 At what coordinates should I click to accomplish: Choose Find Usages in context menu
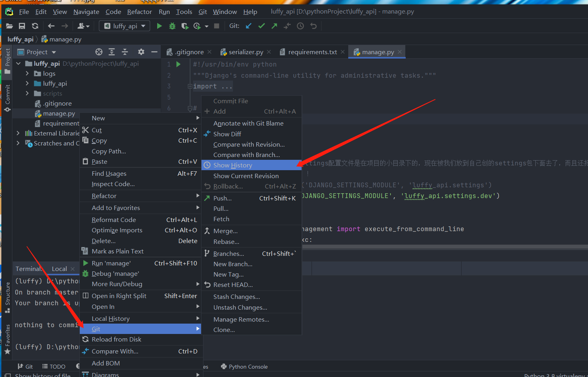click(141, 173)
